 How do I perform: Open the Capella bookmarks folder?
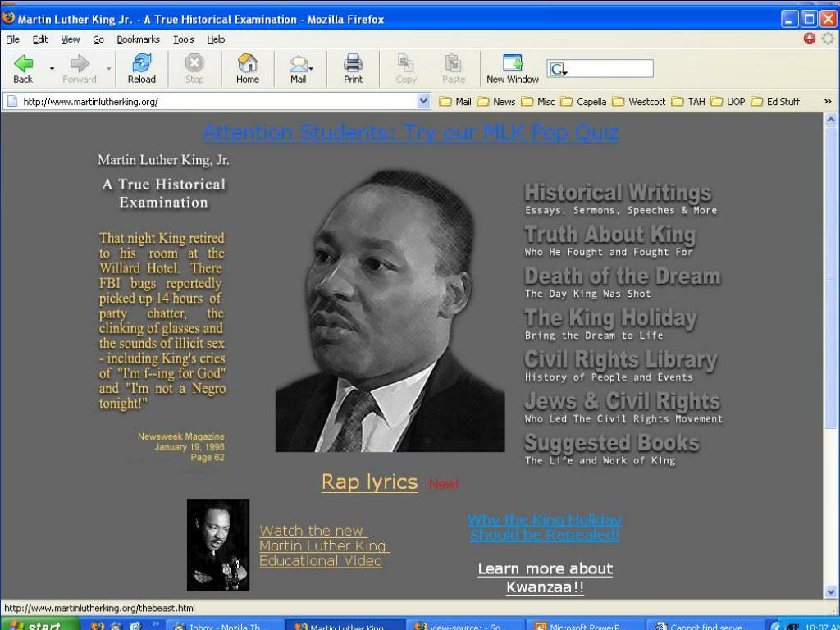tap(583, 101)
